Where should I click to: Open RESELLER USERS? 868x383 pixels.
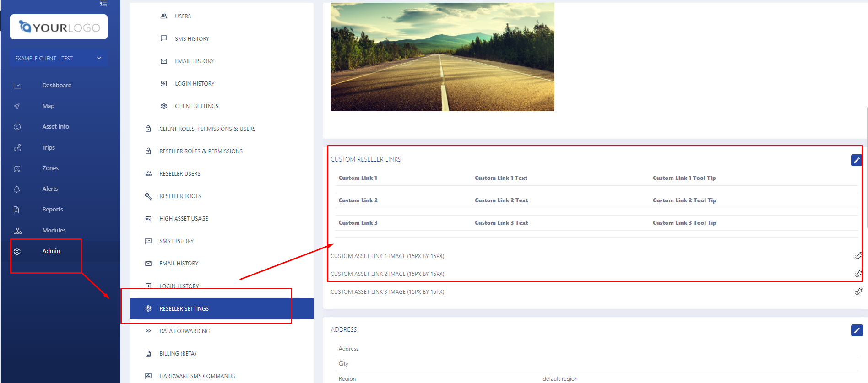coord(180,173)
